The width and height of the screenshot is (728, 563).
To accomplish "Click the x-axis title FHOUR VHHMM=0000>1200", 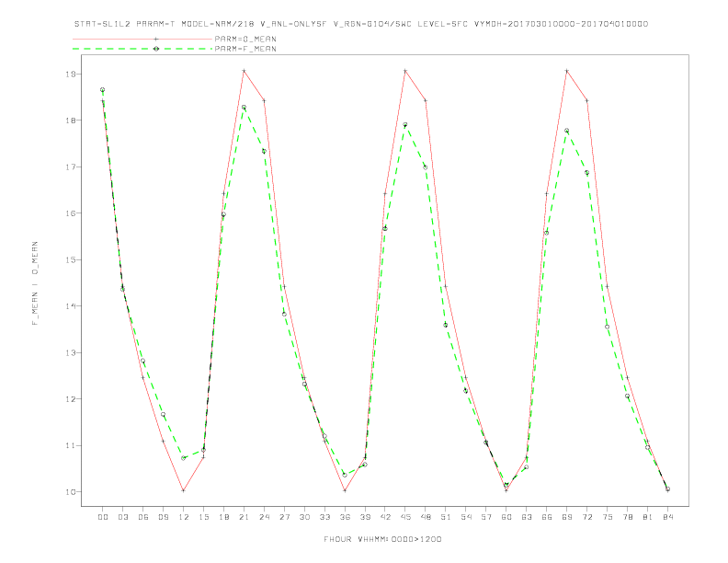I will coord(382,539).
